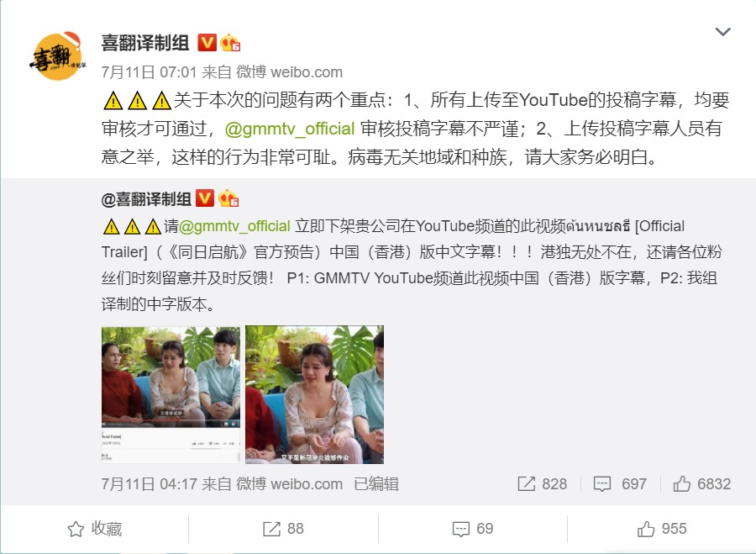
Task: Open the @喜翻译制组 link in reposted post
Action: tap(146, 199)
